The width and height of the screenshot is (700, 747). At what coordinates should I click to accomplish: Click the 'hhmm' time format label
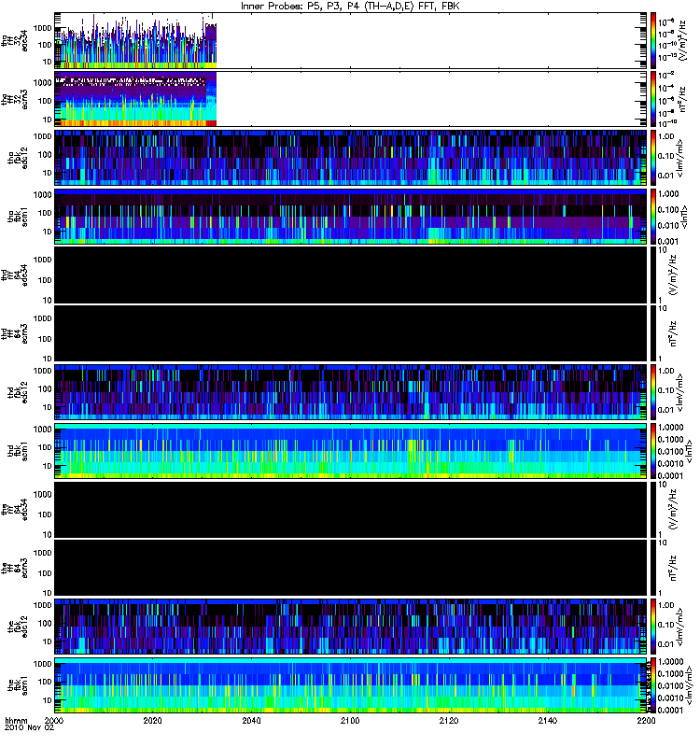16,721
